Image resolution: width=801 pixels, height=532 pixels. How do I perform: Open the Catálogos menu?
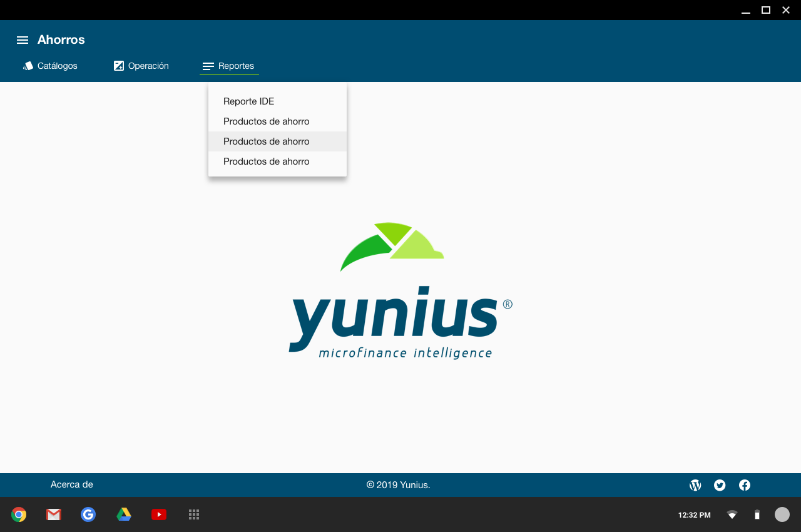pos(50,66)
